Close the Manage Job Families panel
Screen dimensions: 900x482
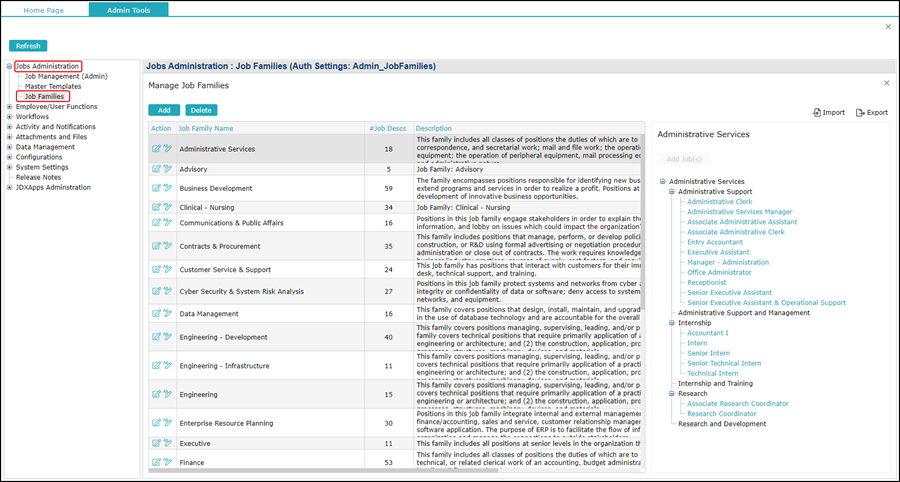(x=886, y=84)
